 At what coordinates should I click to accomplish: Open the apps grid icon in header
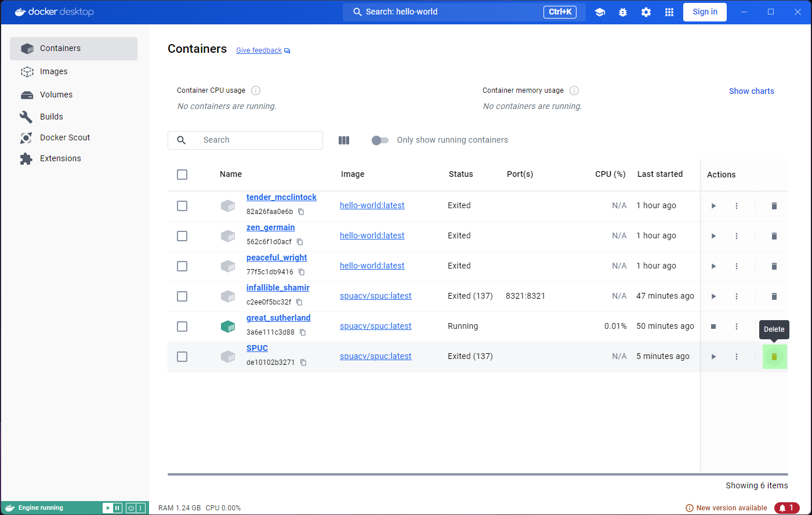click(x=669, y=12)
